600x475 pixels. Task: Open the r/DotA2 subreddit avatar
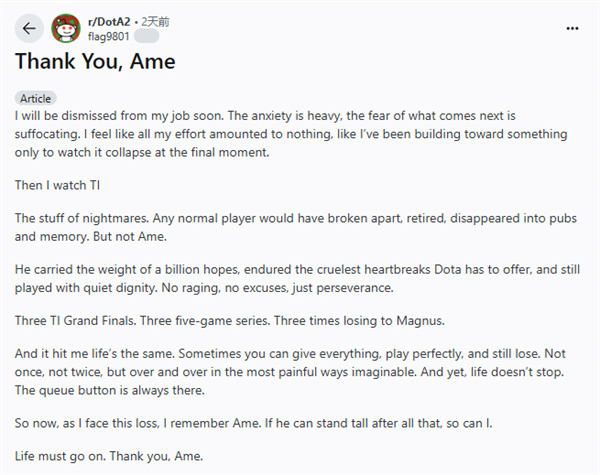(x=67, y=28)
